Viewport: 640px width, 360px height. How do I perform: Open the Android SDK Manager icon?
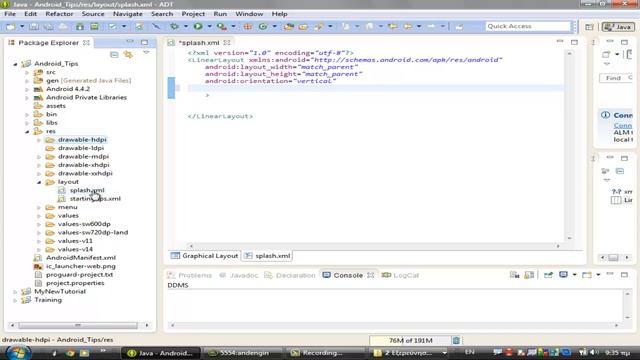click(80, 27)
